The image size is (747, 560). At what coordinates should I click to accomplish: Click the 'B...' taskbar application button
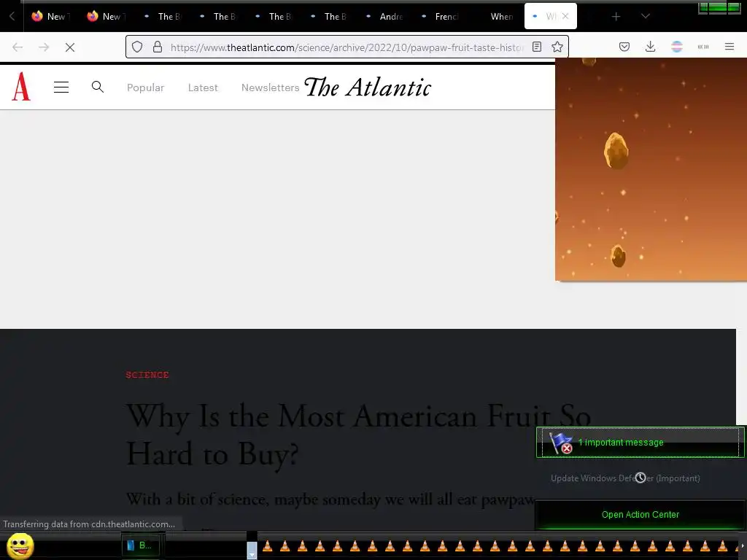click(141, 545)
